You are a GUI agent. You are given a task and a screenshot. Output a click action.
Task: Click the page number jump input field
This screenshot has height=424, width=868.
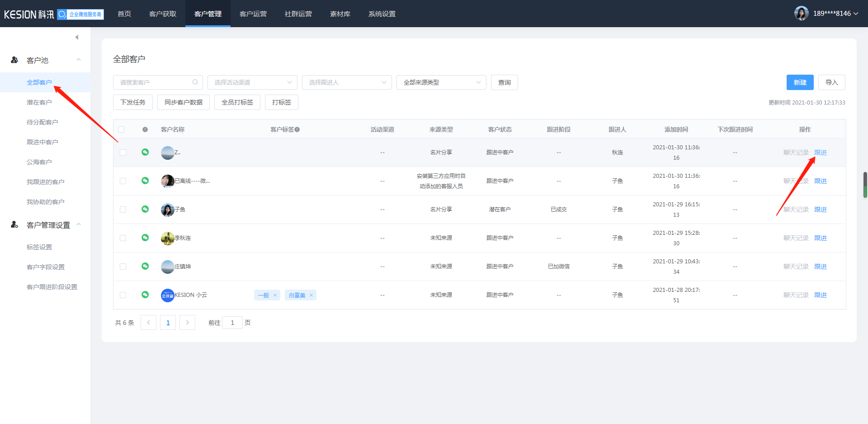click(x=232, y=323)
